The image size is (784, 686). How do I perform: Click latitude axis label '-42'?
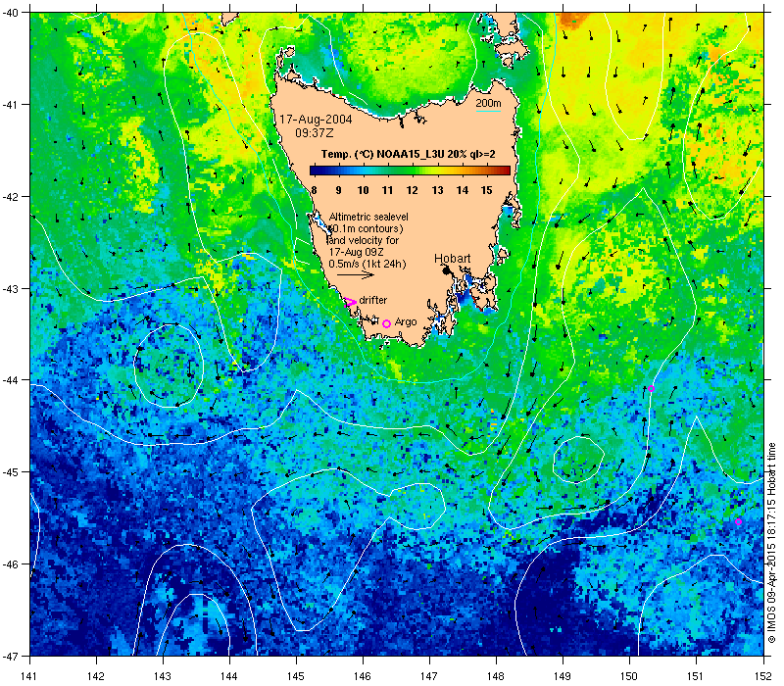click(9, 197)
